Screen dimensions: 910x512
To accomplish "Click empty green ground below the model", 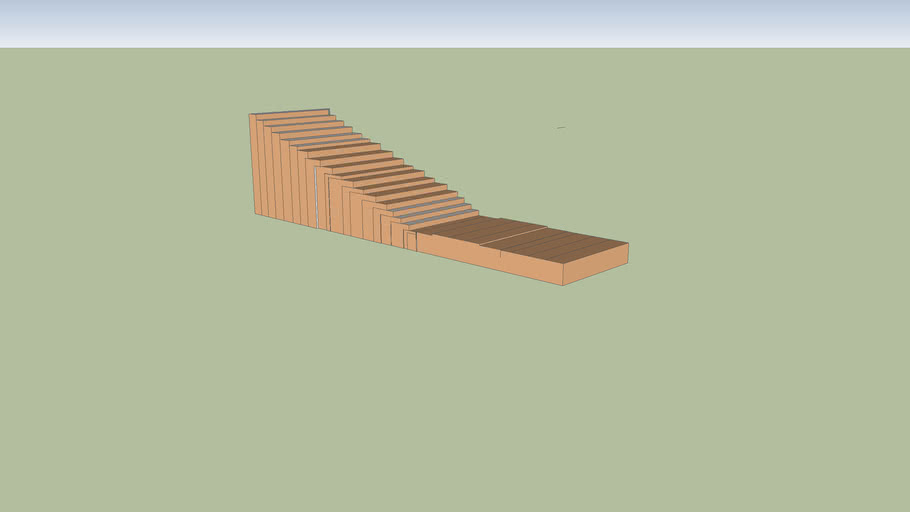I will tap(450, 400).
